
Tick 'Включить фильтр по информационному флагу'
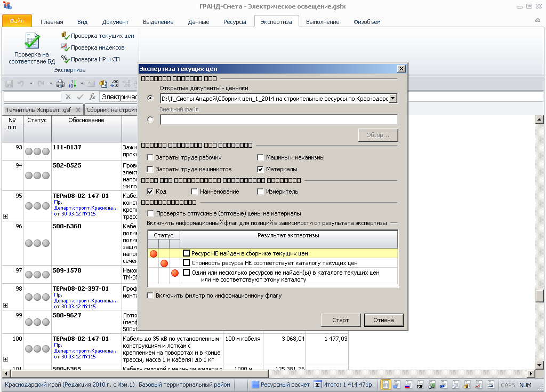pos(150,295)
